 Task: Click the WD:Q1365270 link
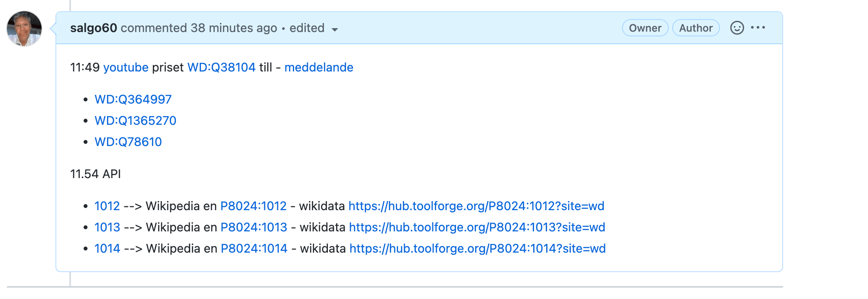click(x=135, y=121)
